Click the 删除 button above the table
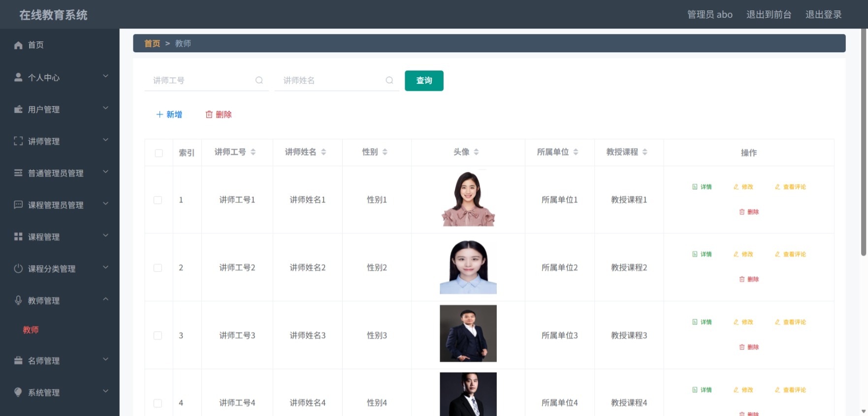This screenshot has width=868, height=416. (x=219, y=114)
